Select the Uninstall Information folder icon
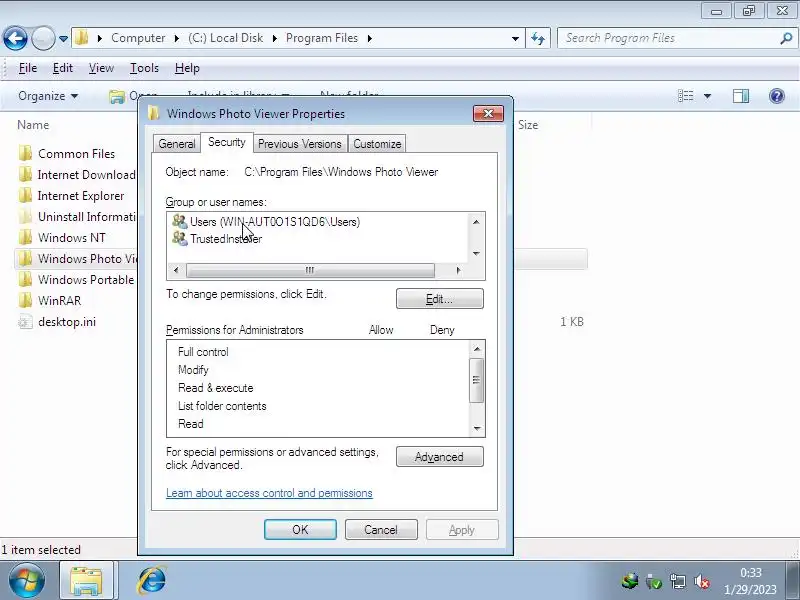The width and height of the screenshot is (800, 600). click(x=25, y=216)
